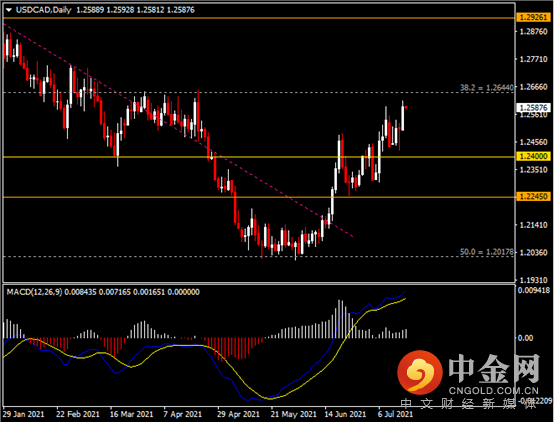Click the 7 Apr 2021 date marker

(x=183, y=414)
